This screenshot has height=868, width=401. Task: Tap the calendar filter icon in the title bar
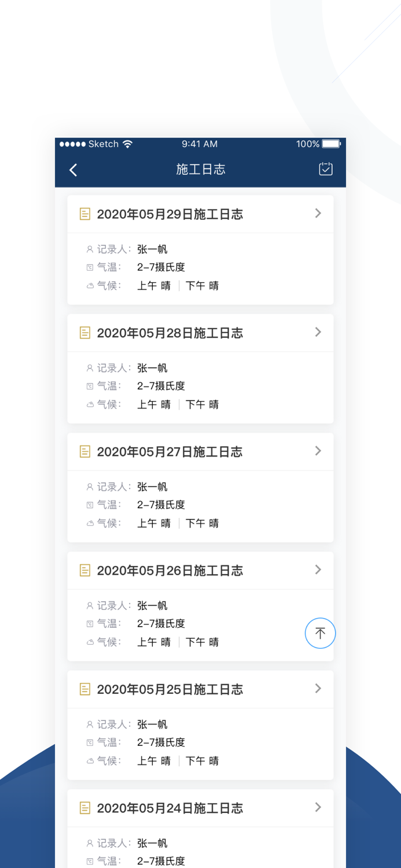pyautogui.click(x=325, y=169)
